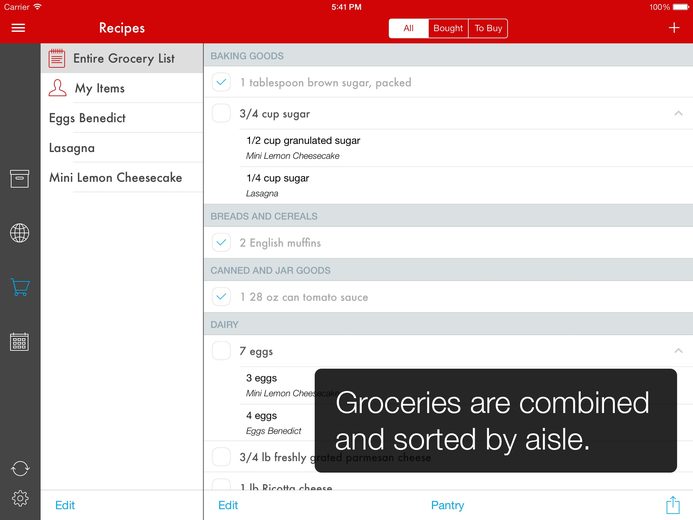Tap Edit under the recipes sidebar
Screen dimensions: 693x520
(x=65, y=505)
